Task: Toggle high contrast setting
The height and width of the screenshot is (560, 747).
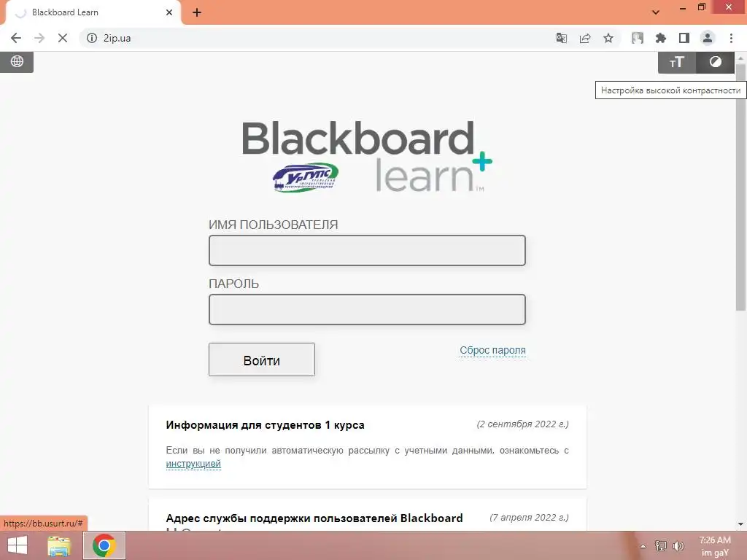Action: [x=715, y=63]
